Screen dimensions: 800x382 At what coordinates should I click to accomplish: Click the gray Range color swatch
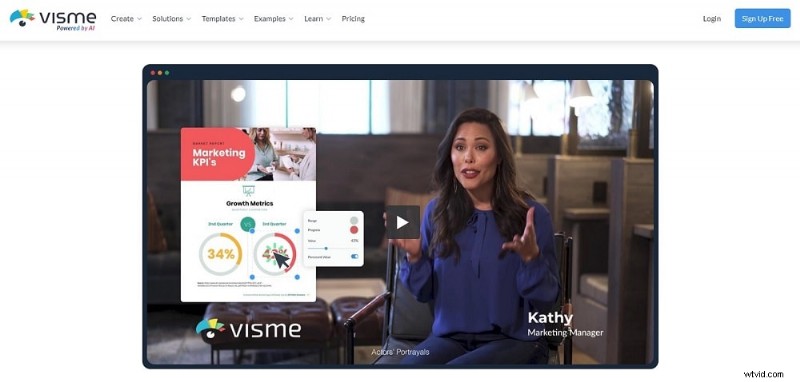[354, 220]
